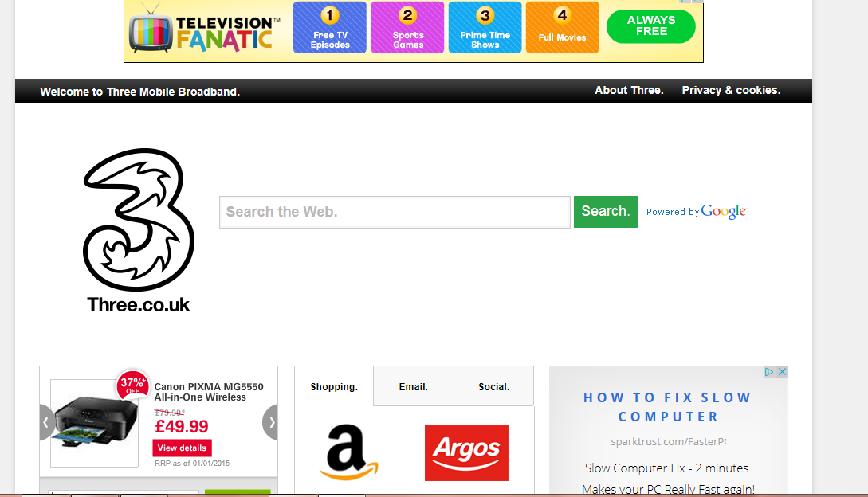Click the AdChoices triangle icon
Image resolution: width=868 pixels, height=497 pixels.
tap(769, 372)
